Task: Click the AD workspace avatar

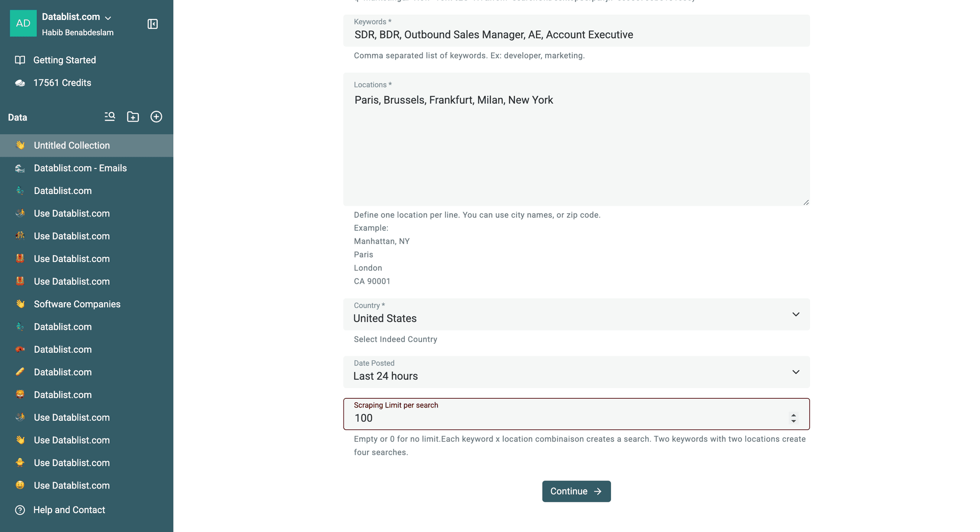Action: pos(23,23)
